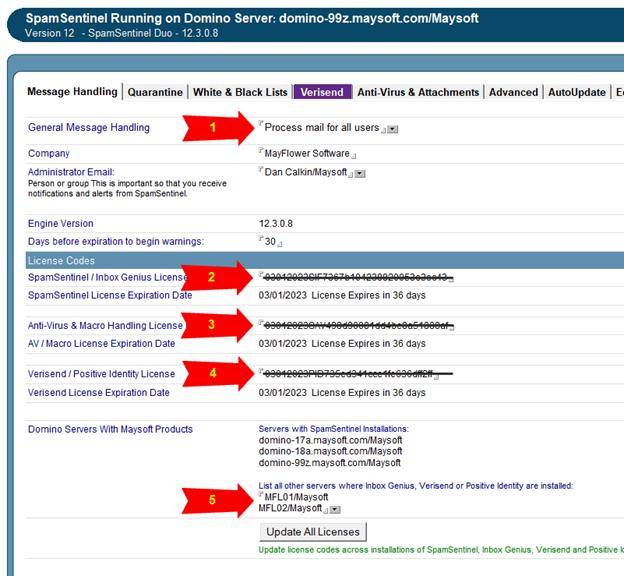This screenshot has height=576, width=624.
Task: Switch to the Advanced tab
Action: coord(513,92)
